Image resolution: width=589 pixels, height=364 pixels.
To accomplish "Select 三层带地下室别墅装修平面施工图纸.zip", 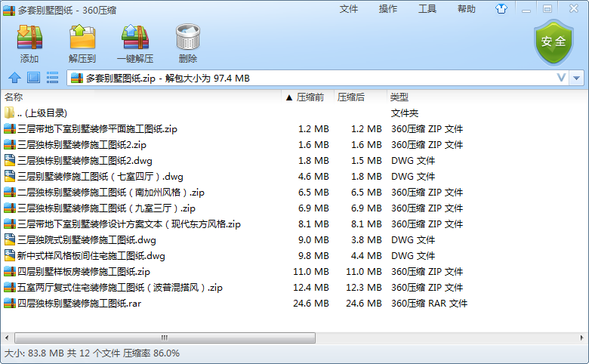I will click(x=97, y=129).
